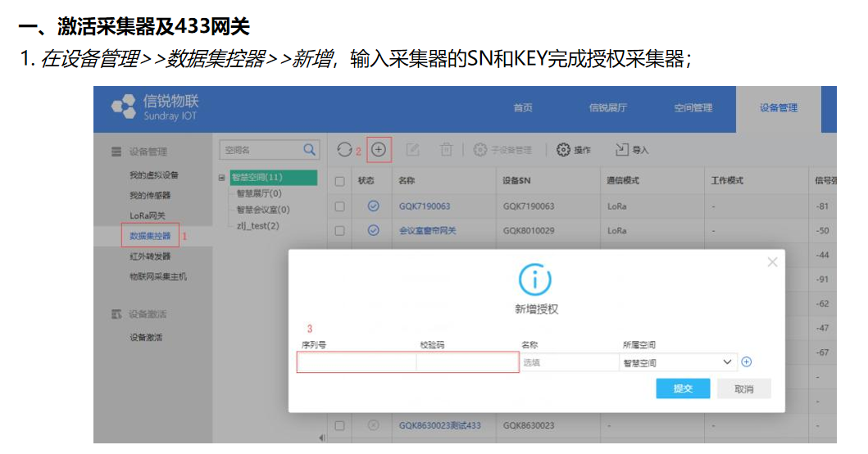
Task: Open the 信锐展厅 tab
Action: (608, 108)
